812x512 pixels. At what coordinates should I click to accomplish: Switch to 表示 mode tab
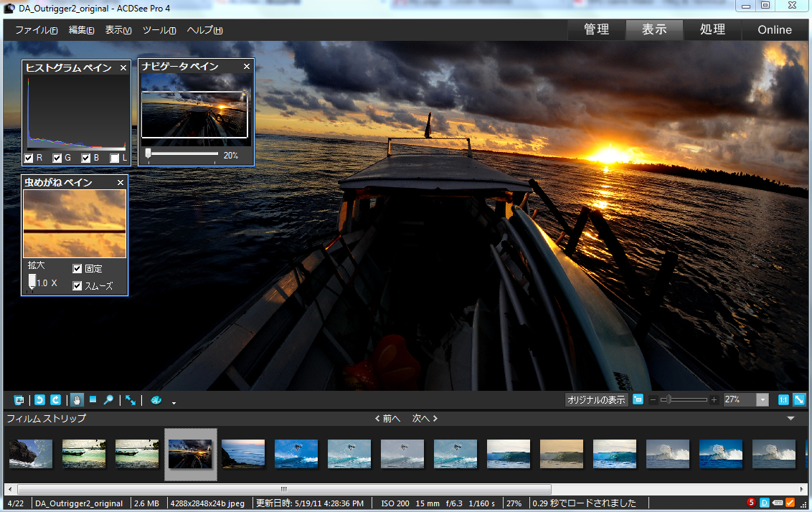point(655,29)
